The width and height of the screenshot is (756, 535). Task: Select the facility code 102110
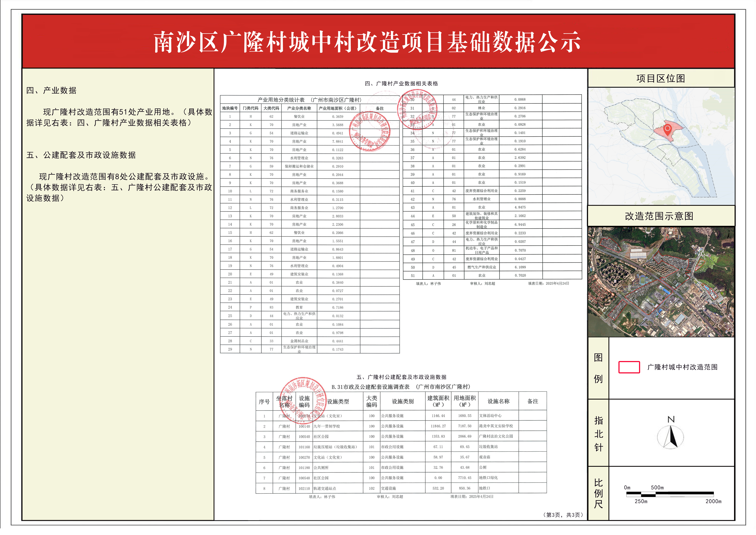[304, 489]
